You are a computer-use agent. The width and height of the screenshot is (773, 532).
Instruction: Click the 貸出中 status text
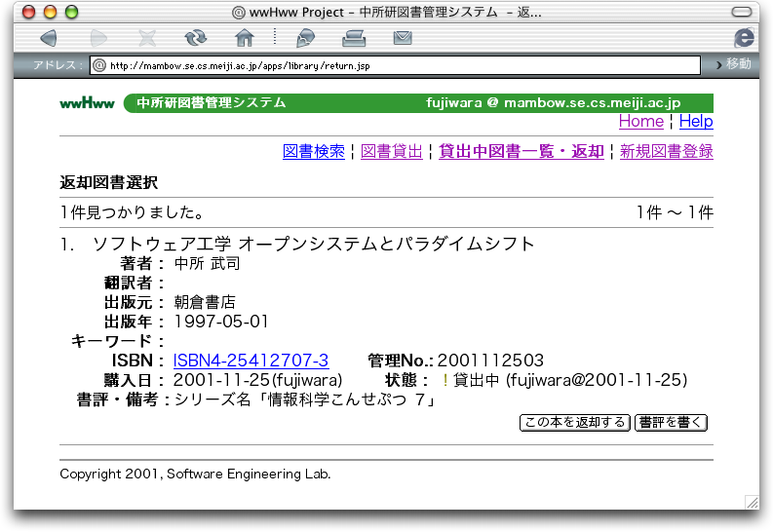click(x=477, y=380)
